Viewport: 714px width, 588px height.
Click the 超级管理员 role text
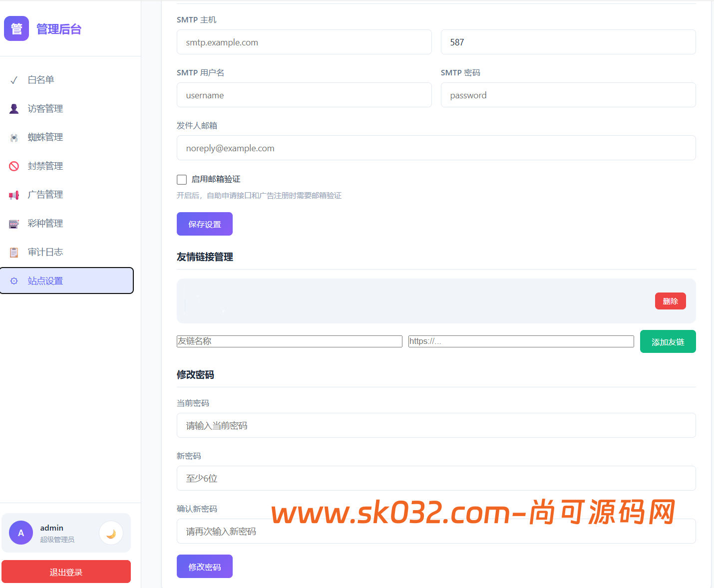click(57, 540)
